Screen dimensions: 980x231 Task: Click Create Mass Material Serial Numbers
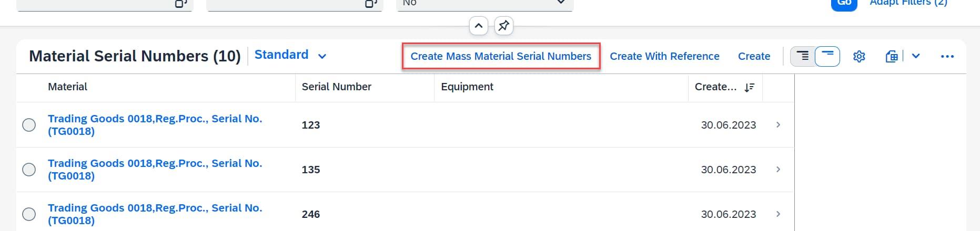pos(501,56)
